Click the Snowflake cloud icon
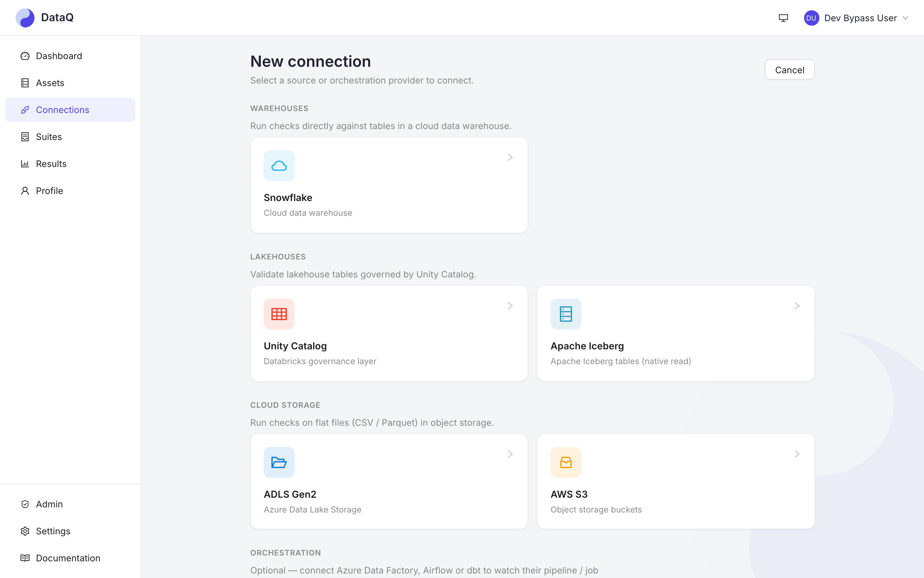The image size is (924, 578). (279, 166)
